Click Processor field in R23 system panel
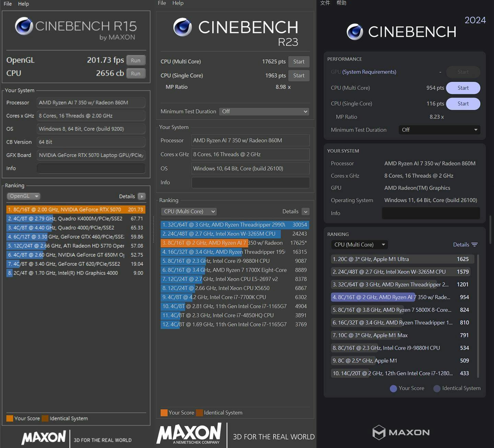The width and height of the screenshot is (494, 448). coord(250,140)
